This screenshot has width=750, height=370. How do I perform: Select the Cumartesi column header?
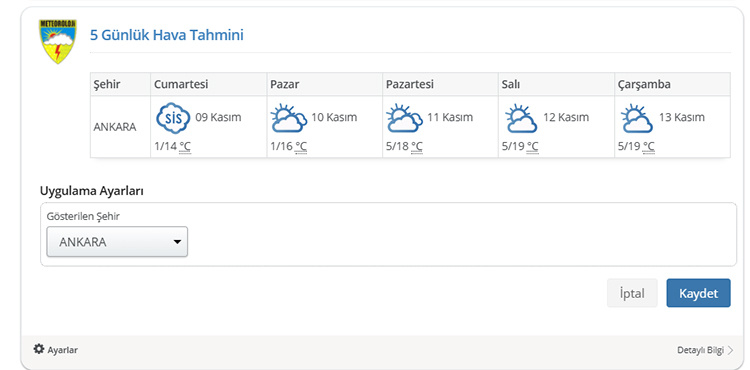209,84
